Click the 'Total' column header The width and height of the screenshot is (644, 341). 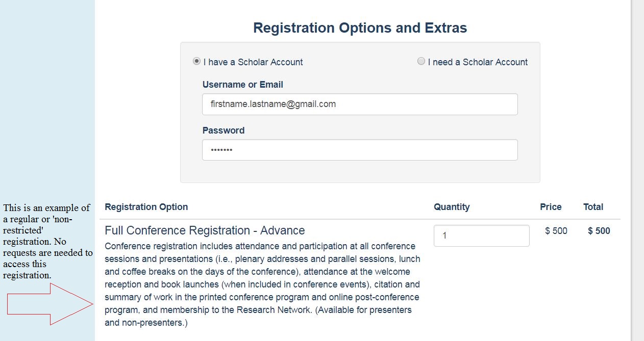593,207
